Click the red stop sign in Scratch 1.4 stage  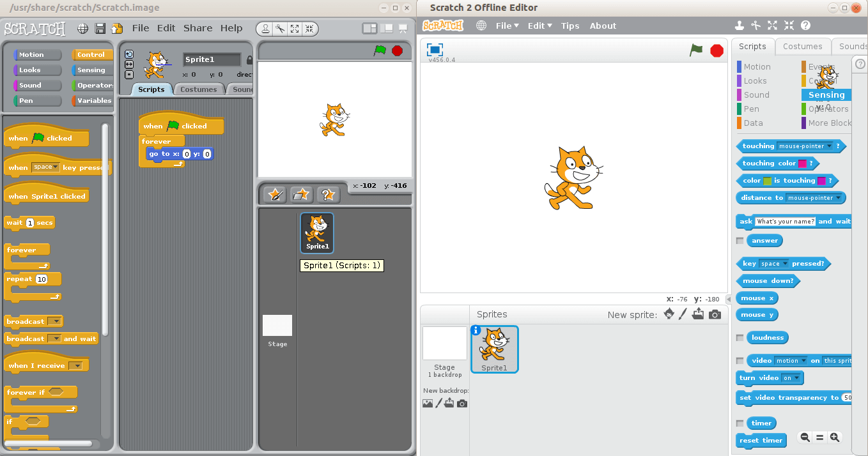pyautogui.click(x=398, y=50)
